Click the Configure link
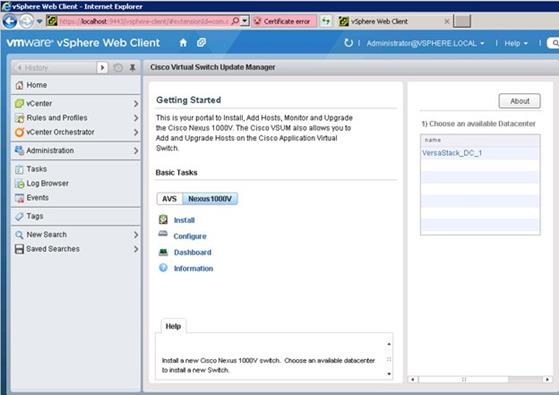 pos(190,236)
